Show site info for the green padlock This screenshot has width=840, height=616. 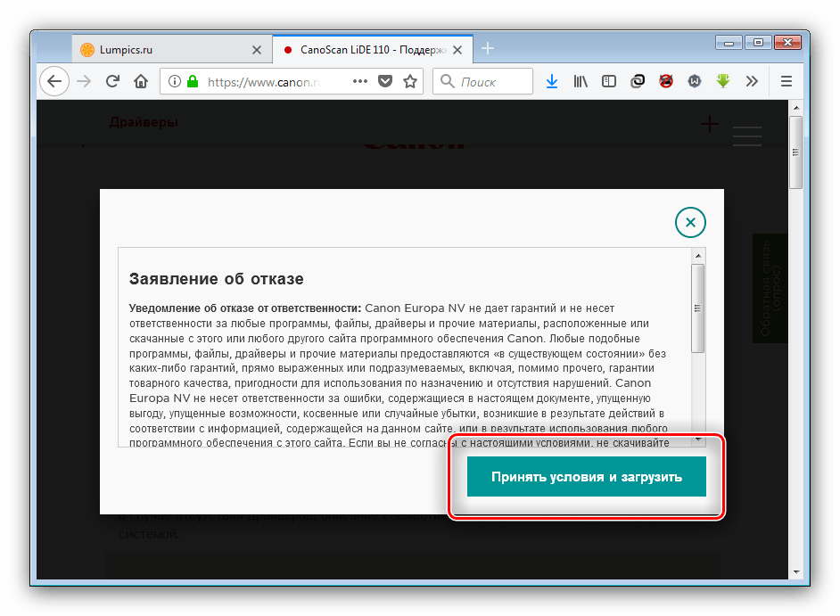[x=192, y=82]
